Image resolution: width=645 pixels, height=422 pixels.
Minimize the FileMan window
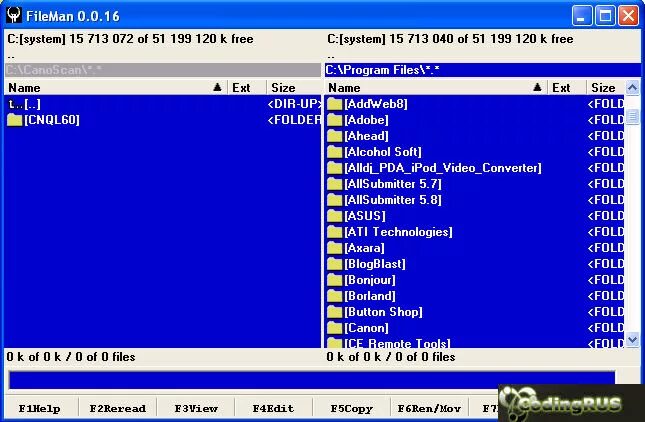[582, 16]
